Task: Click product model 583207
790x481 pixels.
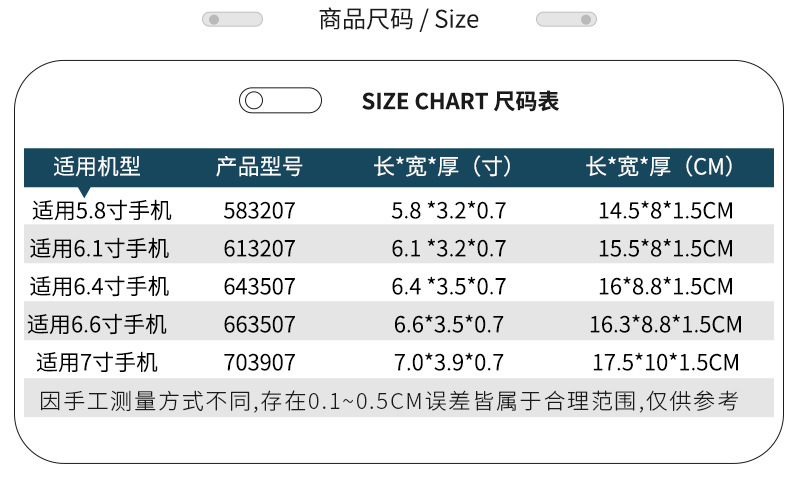Action: [260, 211]
